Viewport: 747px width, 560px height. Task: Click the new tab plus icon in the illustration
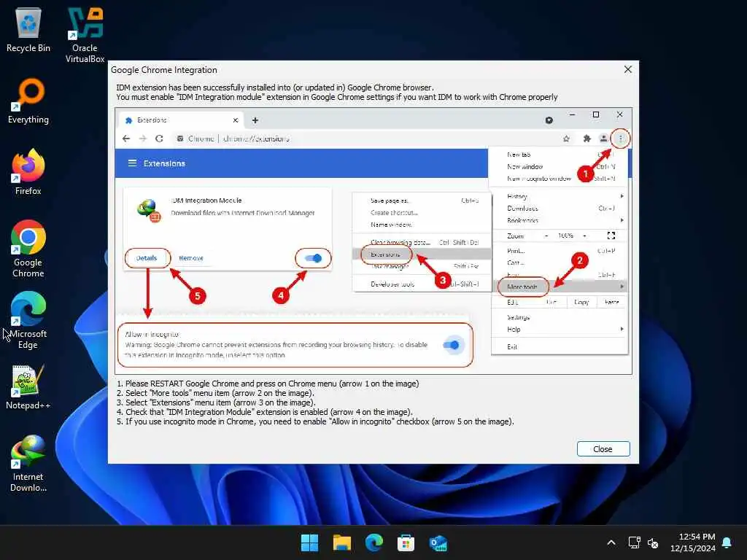click(255, 120)
